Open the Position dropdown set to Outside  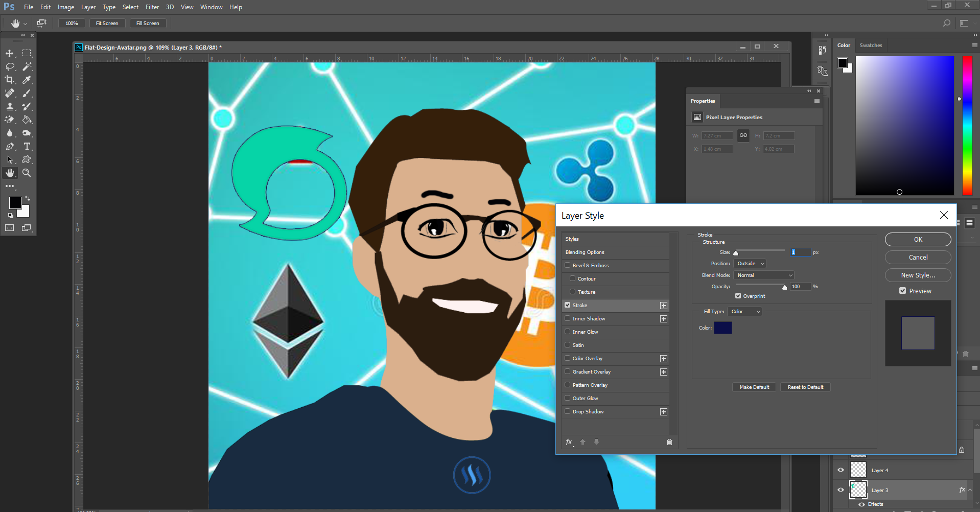[x=749, y=263]
